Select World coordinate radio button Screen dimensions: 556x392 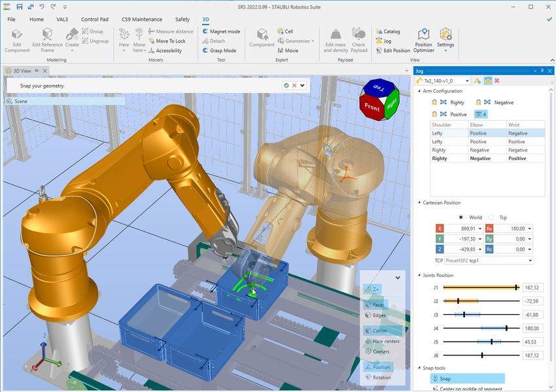tap(460, 218)
